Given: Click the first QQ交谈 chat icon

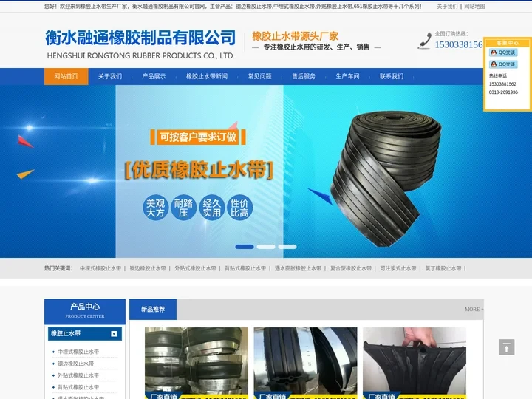Looking at the screenshot, I should [503, 52].
